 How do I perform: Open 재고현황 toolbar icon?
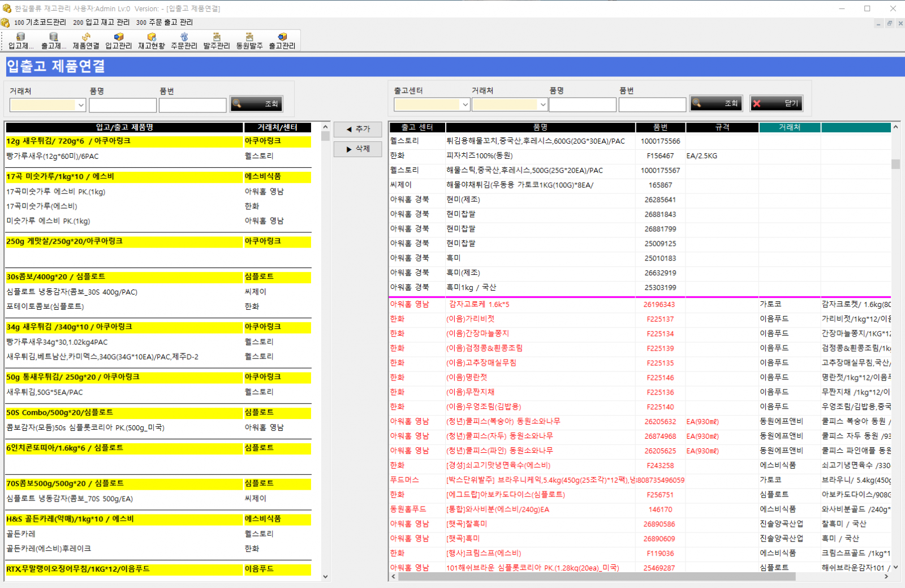pos(152,41)
